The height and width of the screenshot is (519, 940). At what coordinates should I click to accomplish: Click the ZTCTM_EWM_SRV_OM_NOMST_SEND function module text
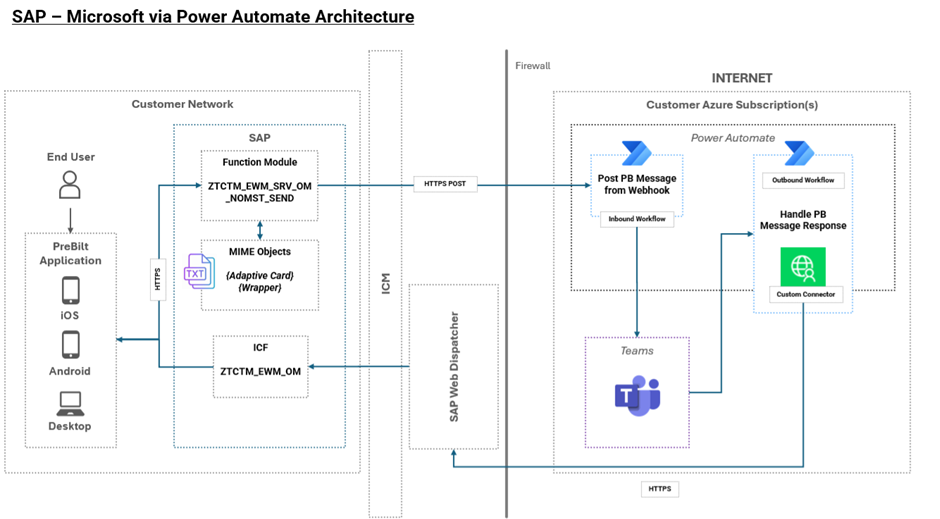tap(260, 191)
